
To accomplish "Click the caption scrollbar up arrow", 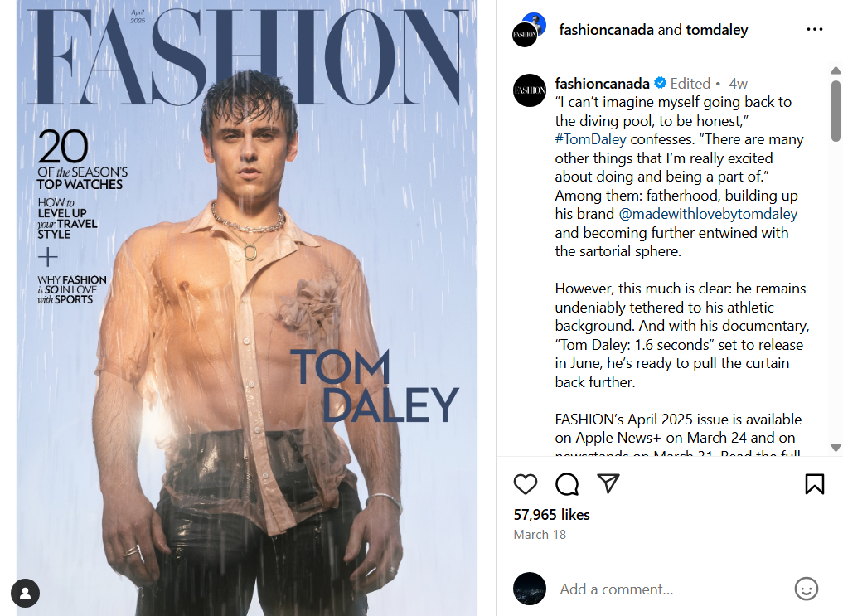I will tap(836, 70).
